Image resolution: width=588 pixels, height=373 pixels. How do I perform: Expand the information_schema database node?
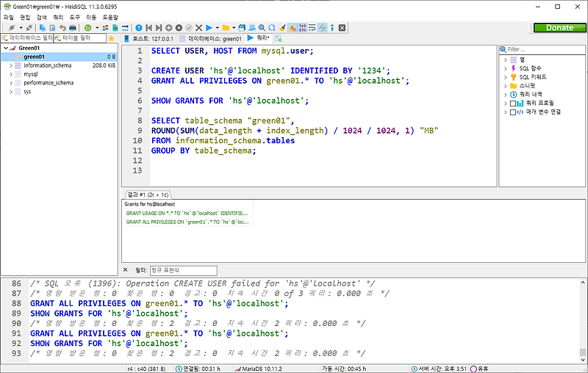point(11,65)
